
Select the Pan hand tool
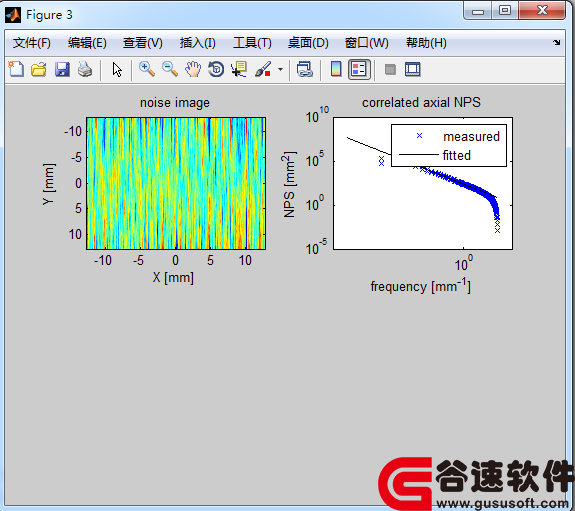(193, 69)
